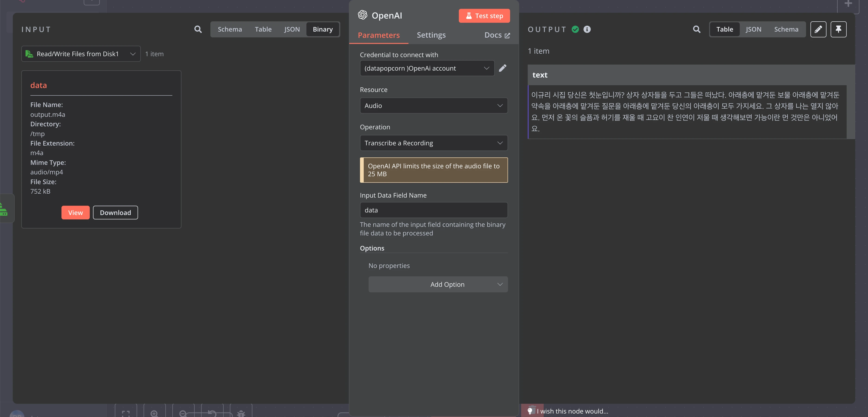Open the Resource dropdown showing Audio
Screen dimensions: 868x417
434,106
